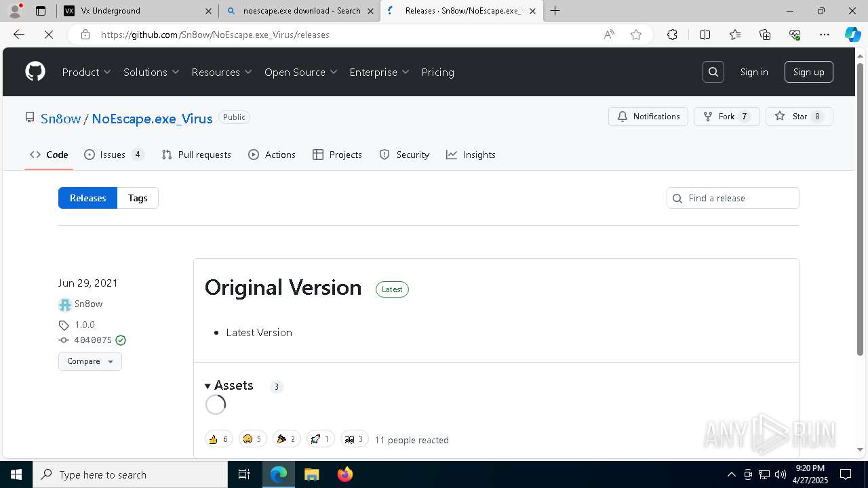This screenshot has width=868, height=488.
Task: Click the GitHub search magnifier icon
Action: pos(713,72)
